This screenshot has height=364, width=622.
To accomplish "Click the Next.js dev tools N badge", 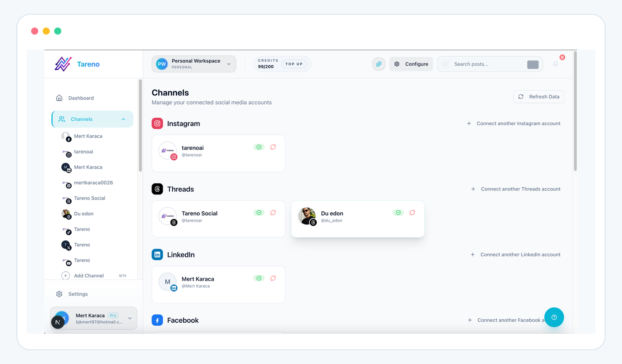I will pos(58,322).
